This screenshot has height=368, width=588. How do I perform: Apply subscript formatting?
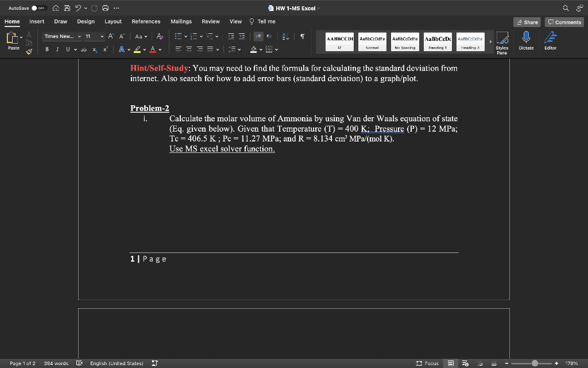tap(95, 49)
